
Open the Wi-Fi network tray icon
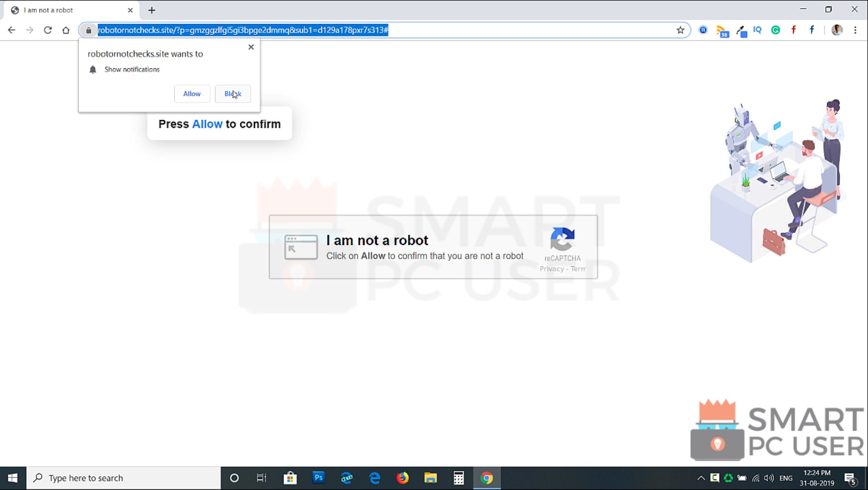[756, 478]
